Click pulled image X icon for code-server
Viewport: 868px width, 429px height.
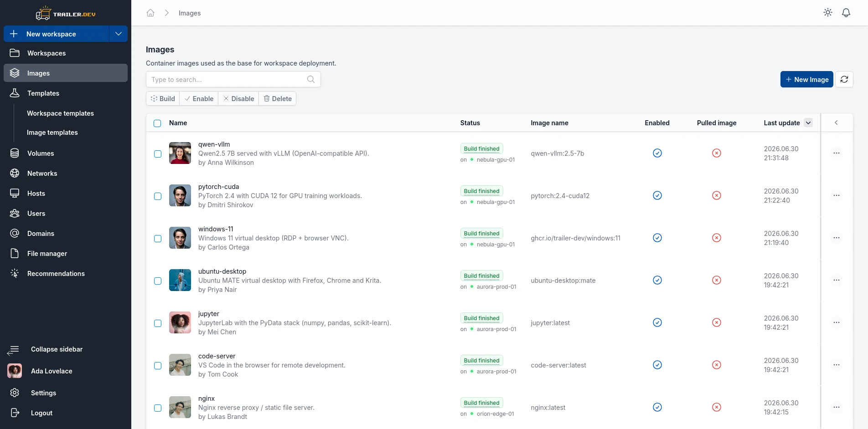click(x=717, y=365)
